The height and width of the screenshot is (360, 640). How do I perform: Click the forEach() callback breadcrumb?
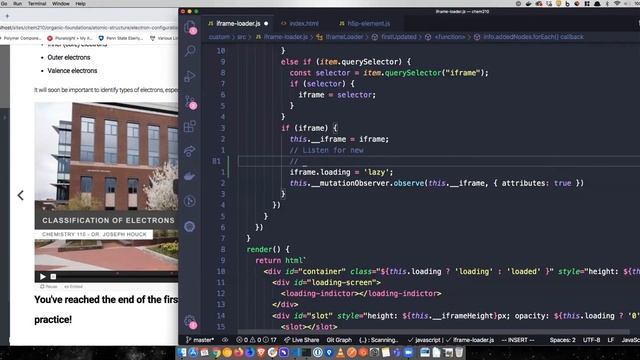pyautogui.click(x=529, y=37)
